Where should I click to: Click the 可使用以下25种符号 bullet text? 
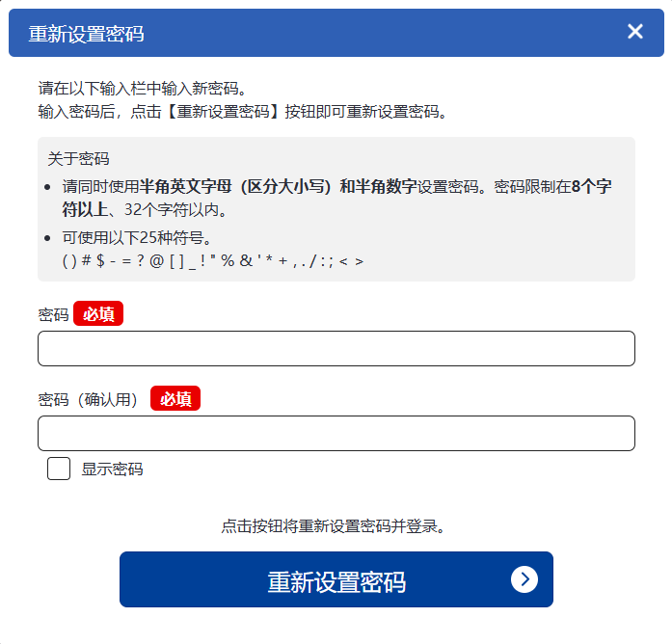pos(137,238)
